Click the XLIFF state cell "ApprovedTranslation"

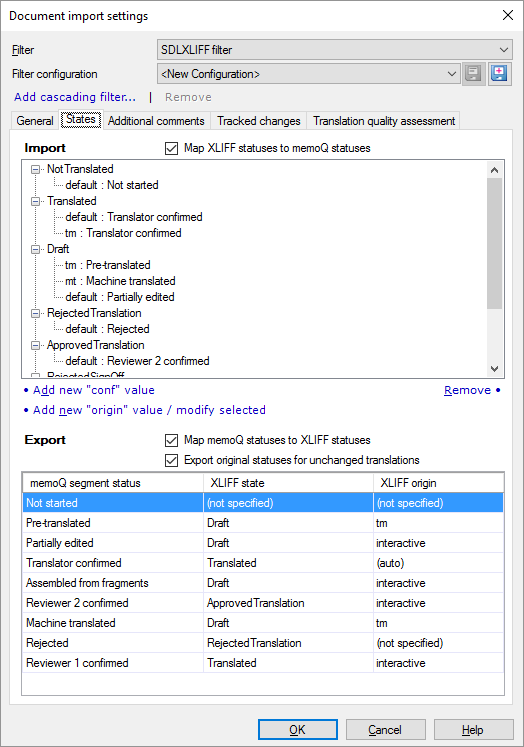click(288, 603)
